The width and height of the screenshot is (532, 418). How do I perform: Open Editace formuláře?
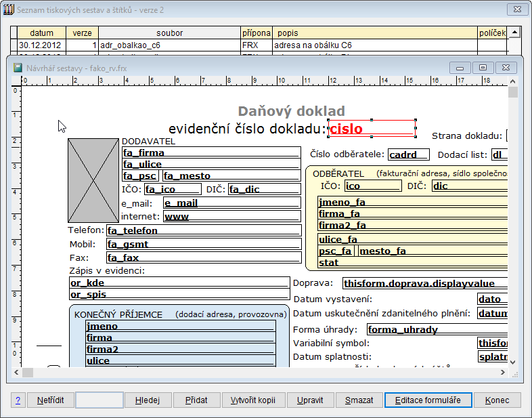[428, 400]
